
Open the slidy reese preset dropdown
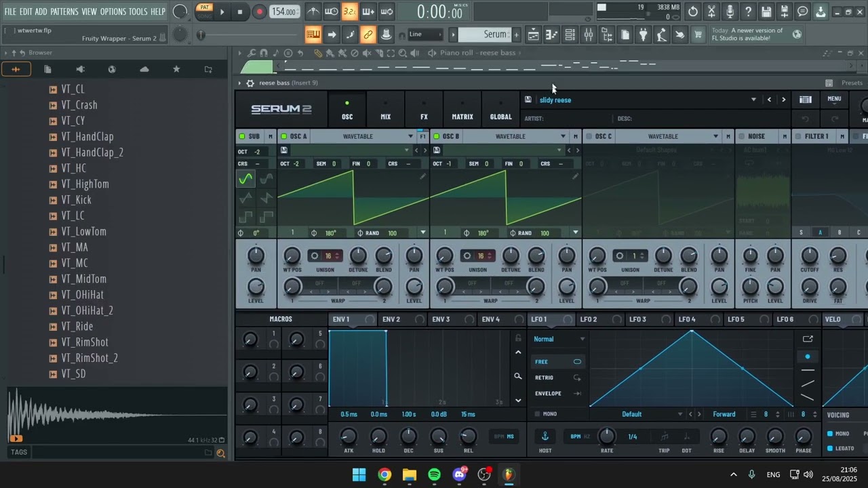(753, 100)
